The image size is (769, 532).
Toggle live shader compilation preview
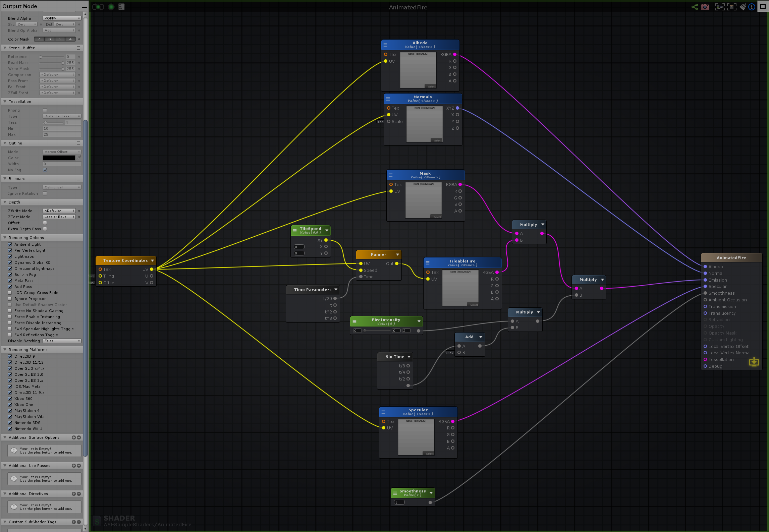(98, 7)
